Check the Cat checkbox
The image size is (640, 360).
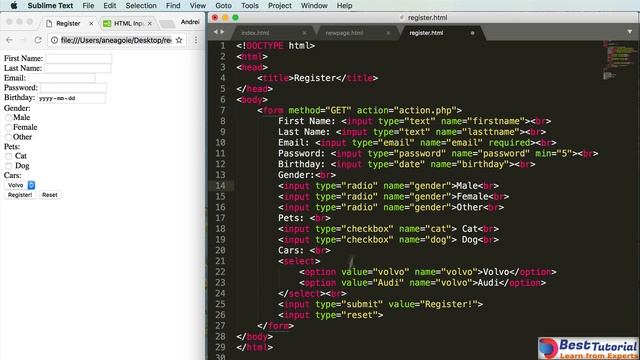coord(9,156)
